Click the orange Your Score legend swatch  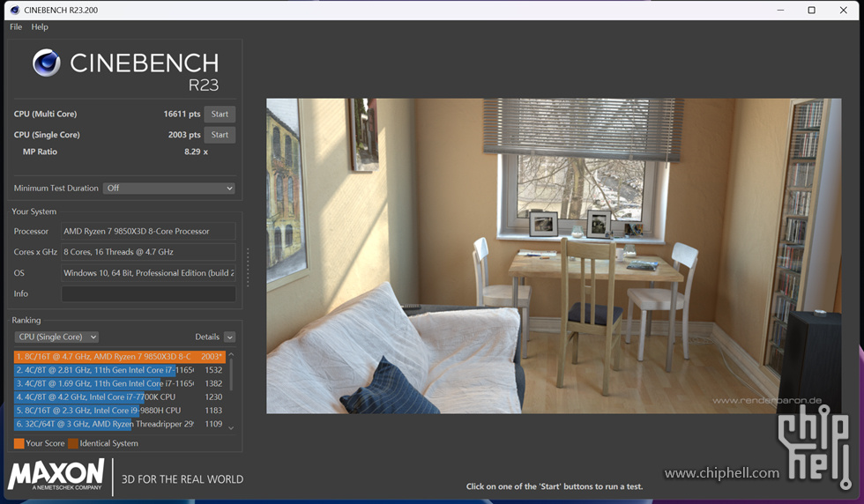pyautogui.click(x=19, y=443)
